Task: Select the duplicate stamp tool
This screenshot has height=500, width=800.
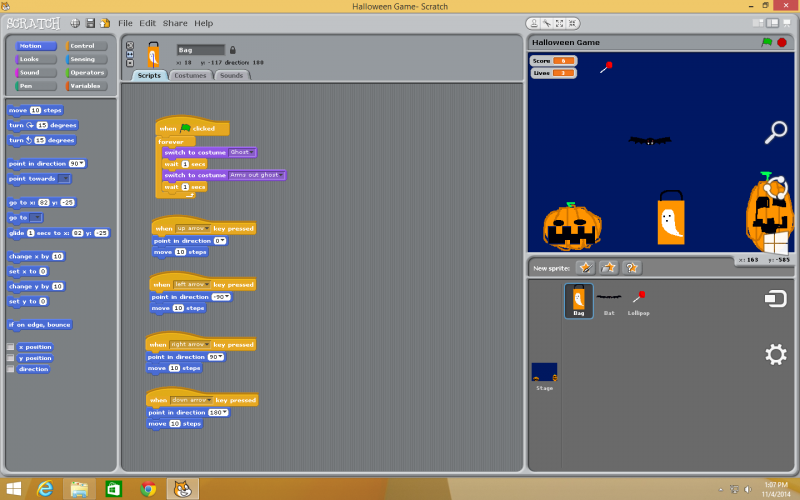Action: 535,23
